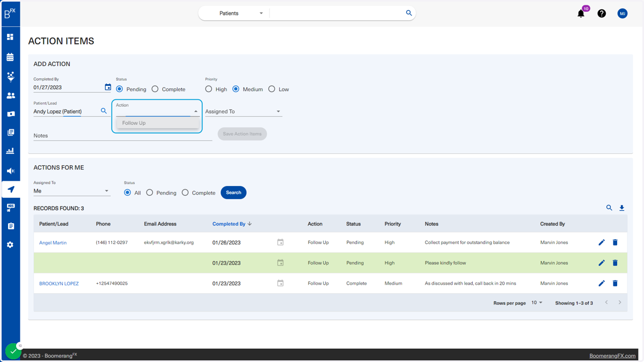644x362 pixels.
Task: Click the Patient/Lead search magnifier icon
Action: click(x=104, y=111)
